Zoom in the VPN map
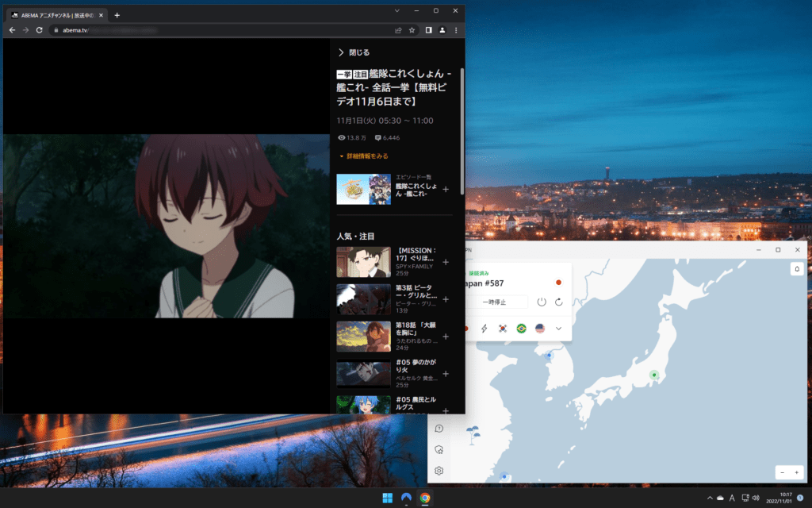Viewport: 812px width, 508px height. pyautogui.click(x=796, y=472)
